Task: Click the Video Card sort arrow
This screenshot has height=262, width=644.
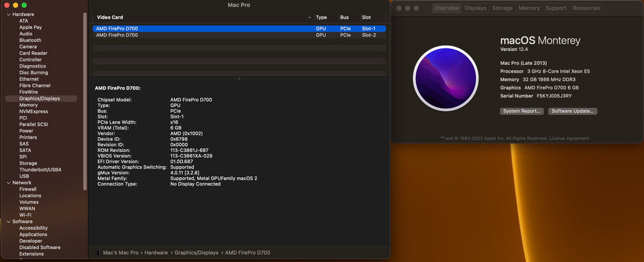Action: (310, 17)
